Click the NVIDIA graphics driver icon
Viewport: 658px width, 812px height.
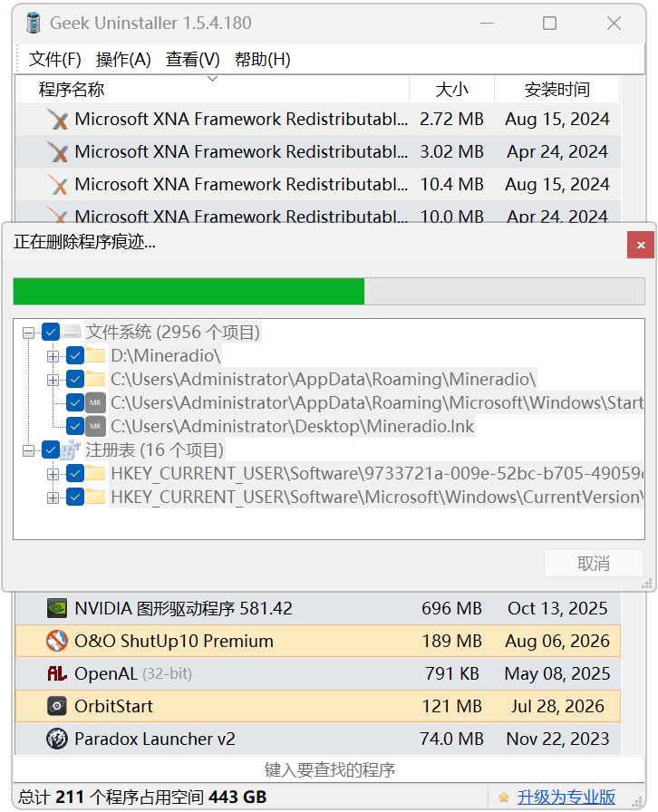point(57,608)
